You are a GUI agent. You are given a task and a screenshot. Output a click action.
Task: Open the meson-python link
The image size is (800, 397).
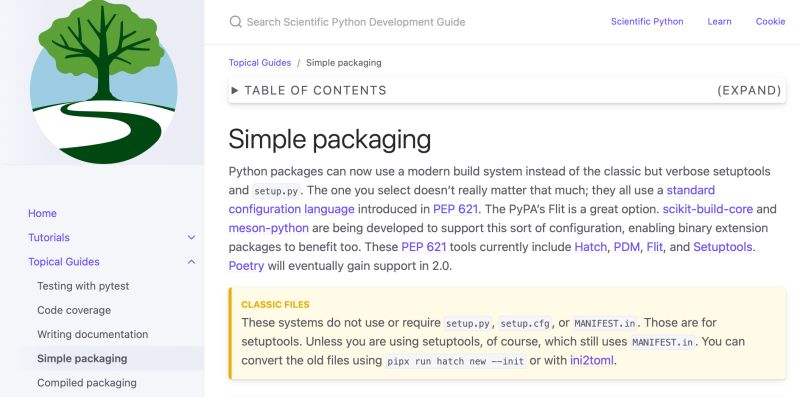[x=268, y=228]
